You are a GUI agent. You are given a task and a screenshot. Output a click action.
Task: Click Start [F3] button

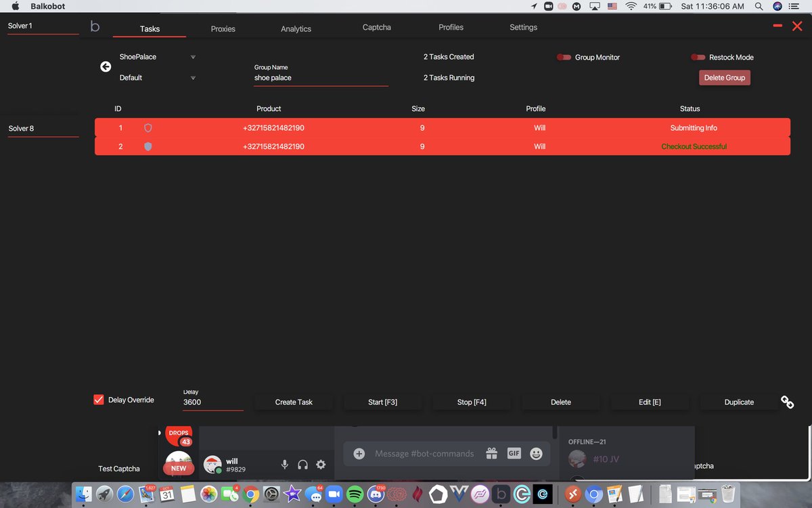click(x=382, y=402)
